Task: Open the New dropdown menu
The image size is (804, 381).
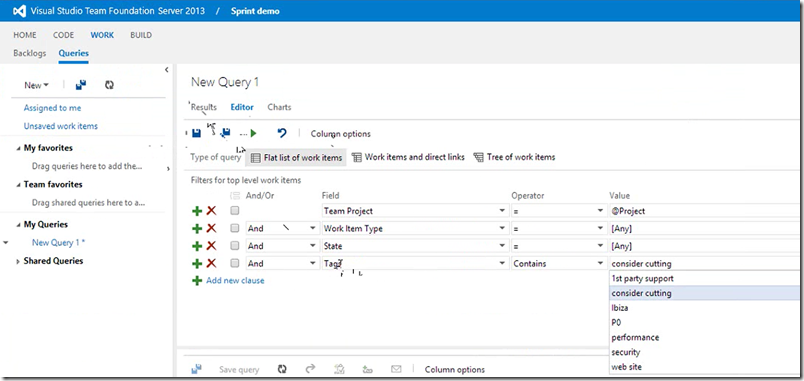Action: (x=36, y=85)
